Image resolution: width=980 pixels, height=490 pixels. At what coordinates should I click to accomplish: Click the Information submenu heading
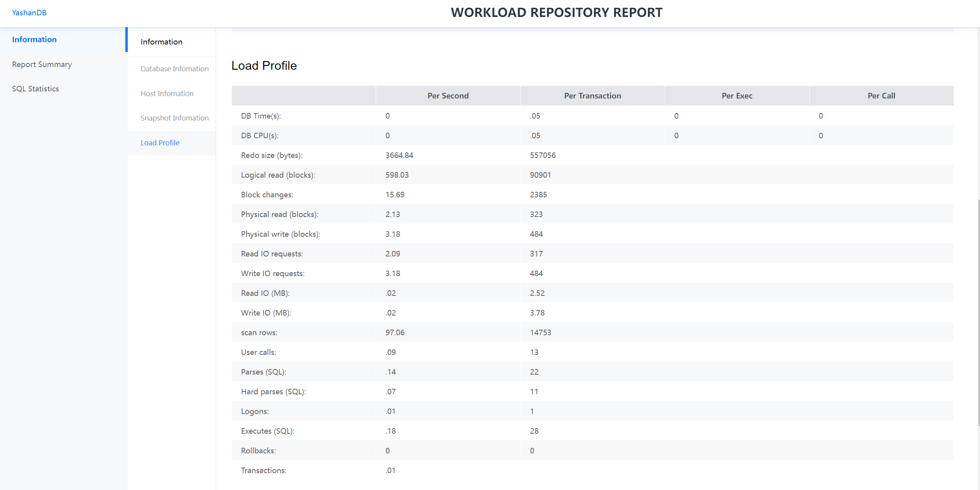(x=161, y=42)
